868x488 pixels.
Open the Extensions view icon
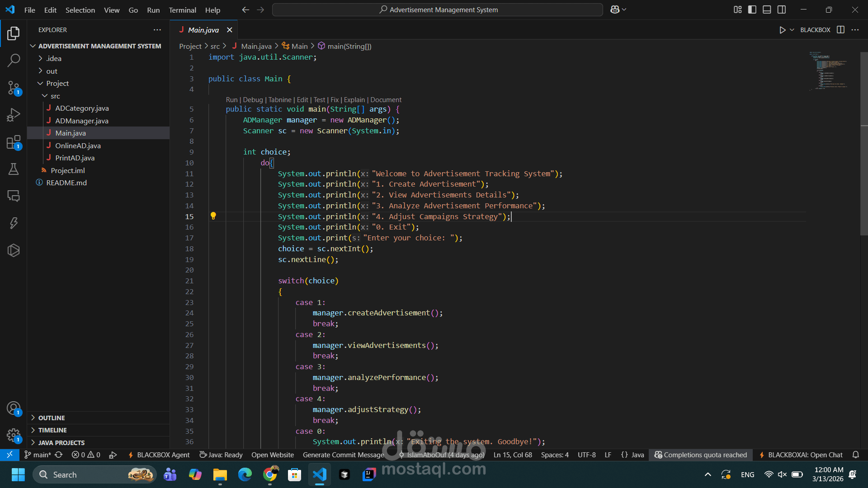(14, 142)
